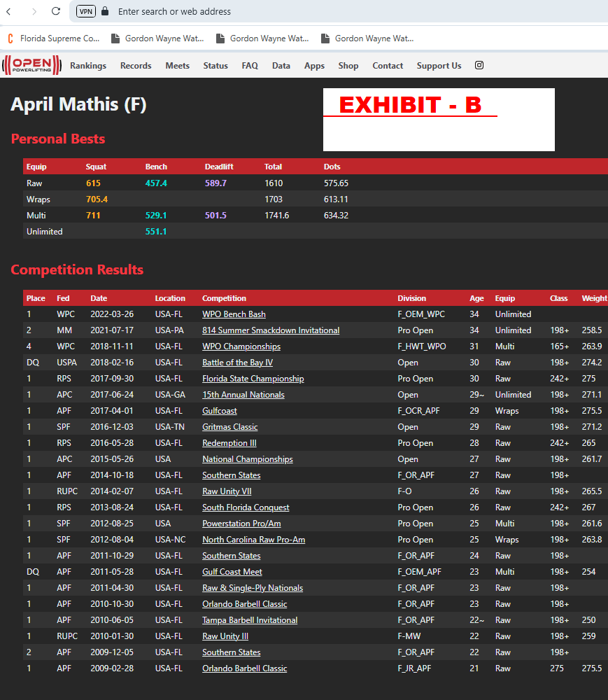The image size is (608, 700).
Task: Click the VPN badge in address bar
Action: click(86, 11)
